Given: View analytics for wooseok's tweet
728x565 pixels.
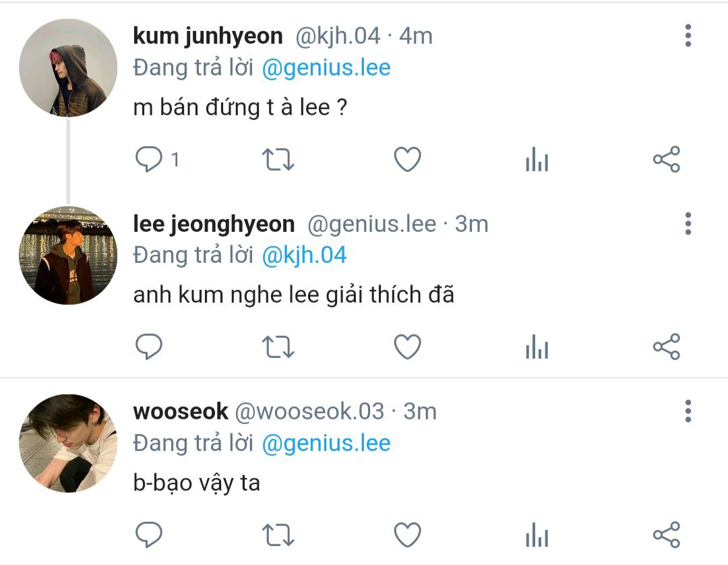Looking at the screenshot, I should [x=537, y=535].
